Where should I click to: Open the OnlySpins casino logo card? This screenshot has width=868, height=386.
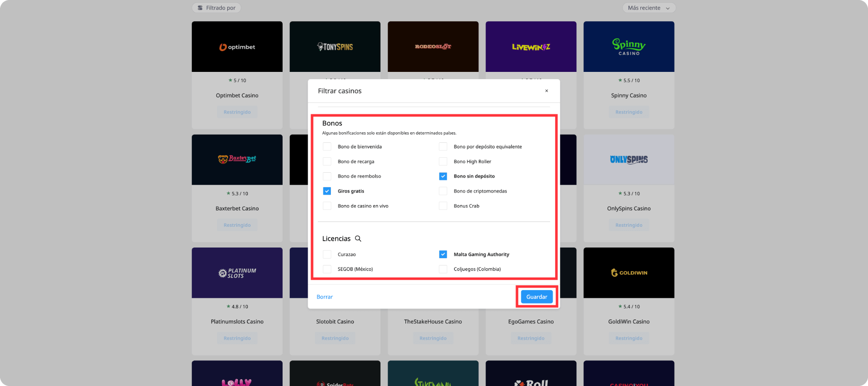629,160
